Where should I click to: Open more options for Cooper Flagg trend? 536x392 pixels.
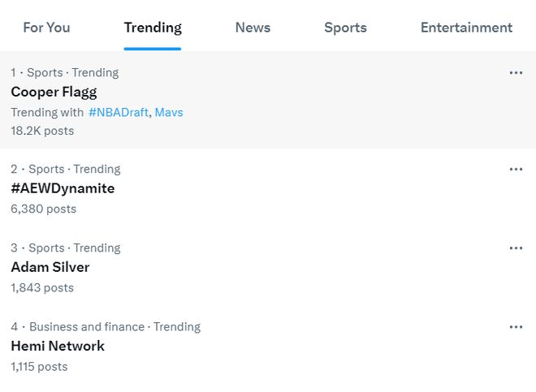point(516,73)
